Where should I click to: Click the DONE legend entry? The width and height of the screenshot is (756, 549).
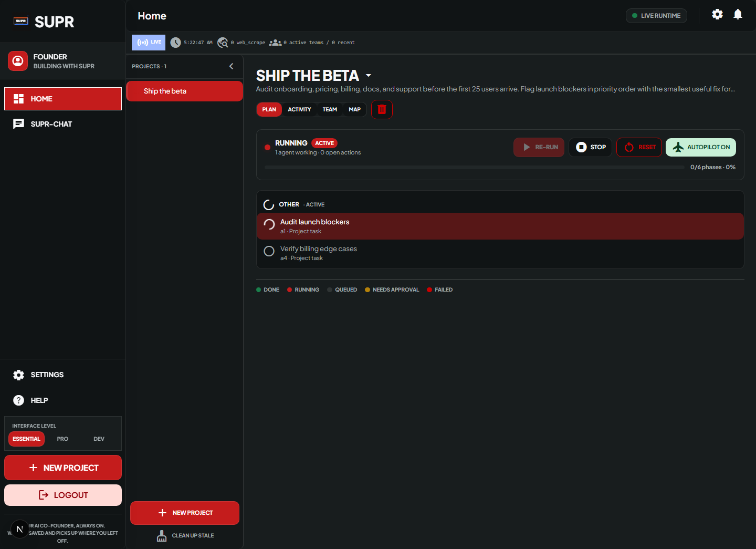[x=268, y=289]
